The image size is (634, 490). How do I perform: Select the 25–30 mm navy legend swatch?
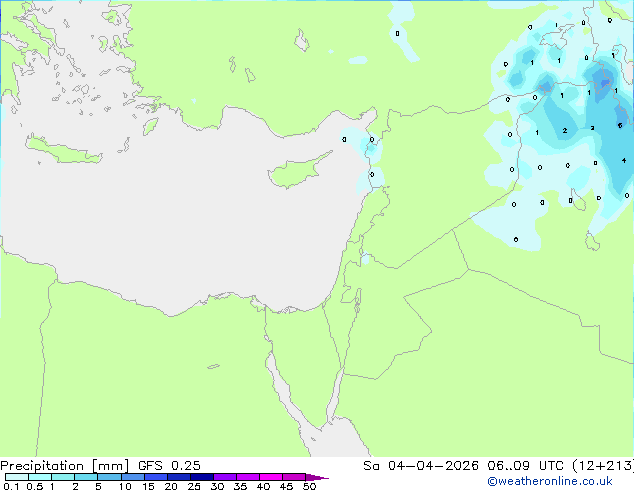pos(201,477)
